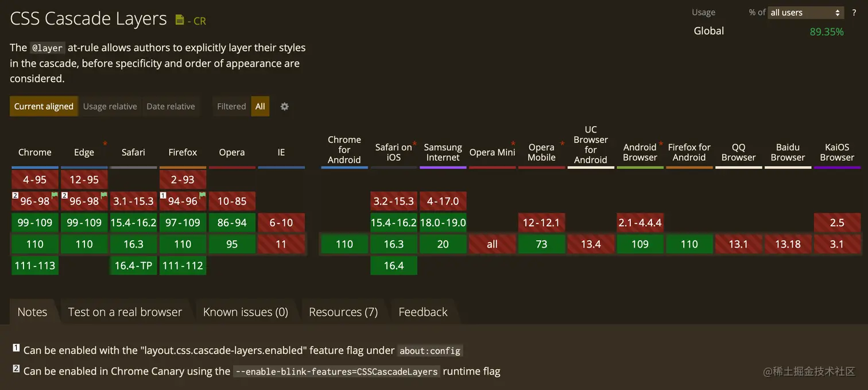Open the Known issues (0) tab
The image size is (868, 390).
(246, 312)
